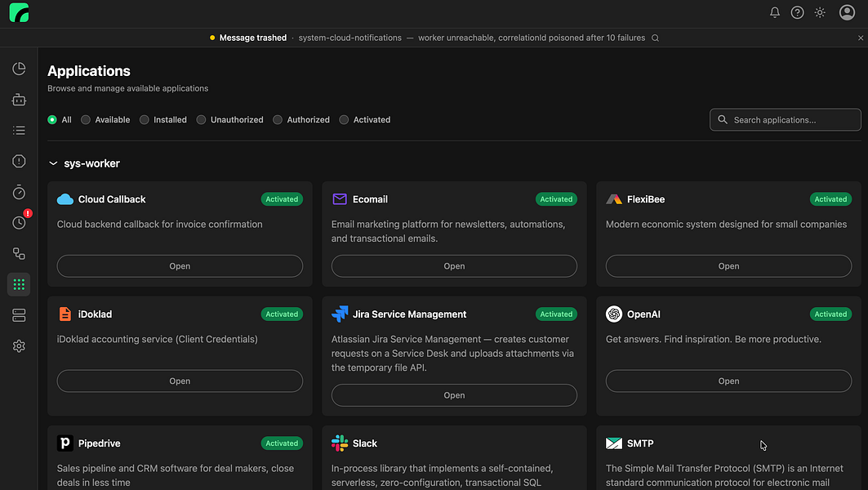Viewport: 868px width, 490px height.
Task: Open the stopwatch sidebar icon
Action: (x=19, y=192)
